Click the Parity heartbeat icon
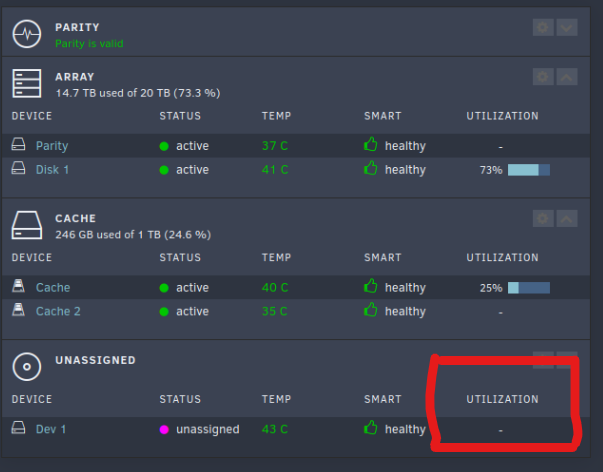 tap(27, 34)
